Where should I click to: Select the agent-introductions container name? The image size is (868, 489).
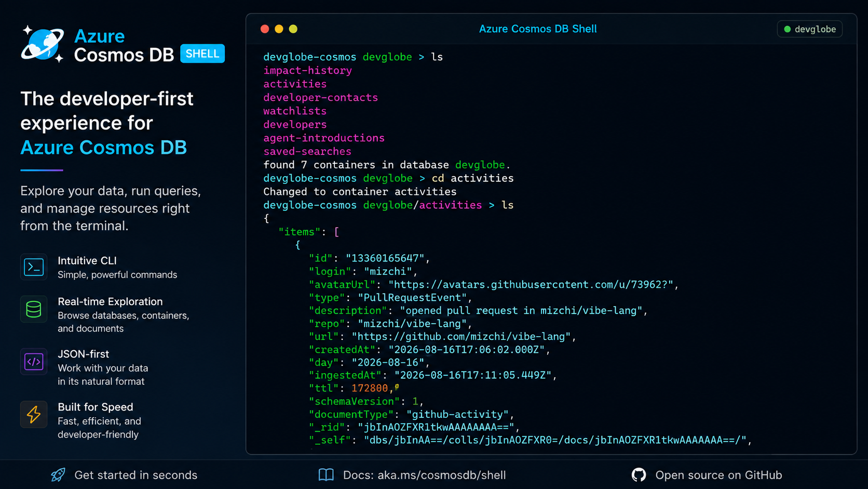pyautogui.click(x=324, y=138)
